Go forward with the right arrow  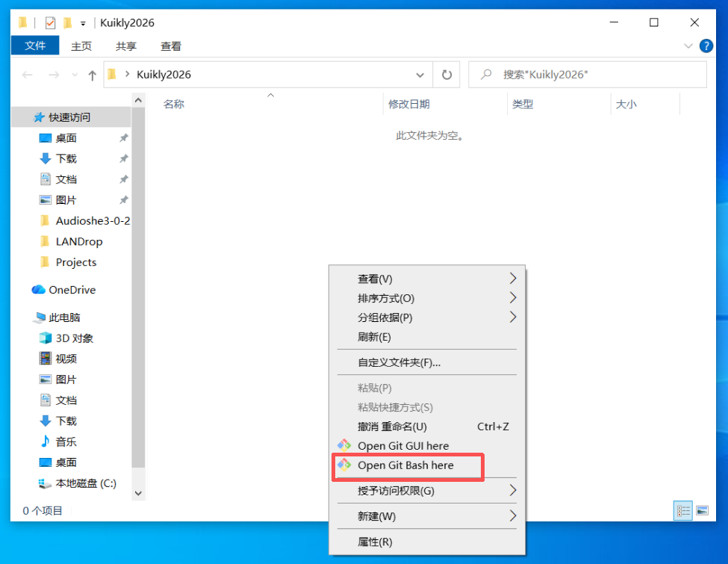tap(54, 75)
